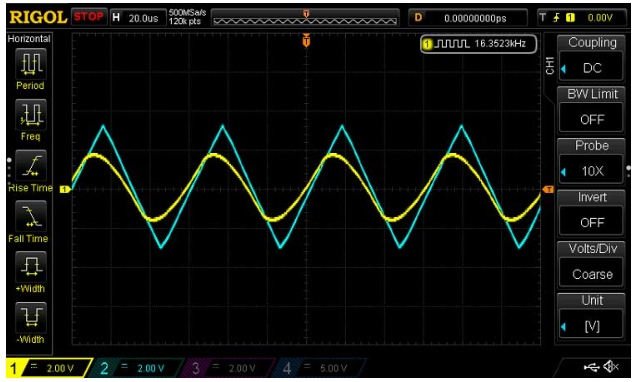
Task: Select the Freq measurement icon
Action: [x=31, y=115]
